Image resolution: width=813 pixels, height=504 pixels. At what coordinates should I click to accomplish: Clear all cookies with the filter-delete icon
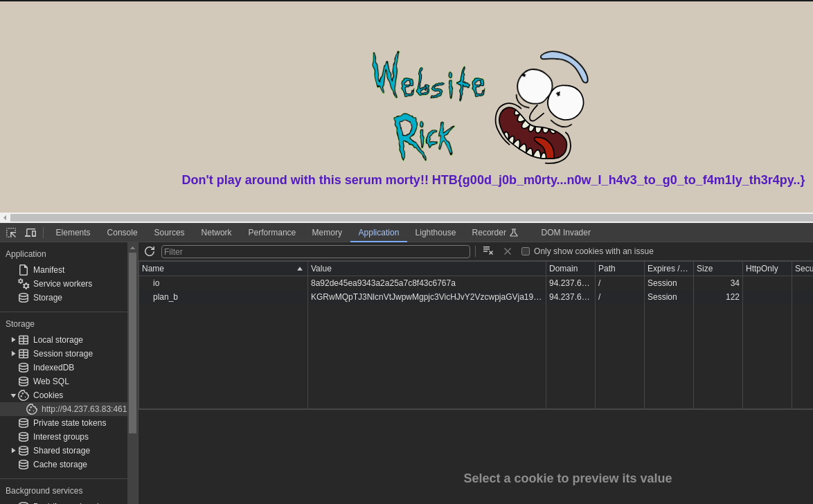488,251
